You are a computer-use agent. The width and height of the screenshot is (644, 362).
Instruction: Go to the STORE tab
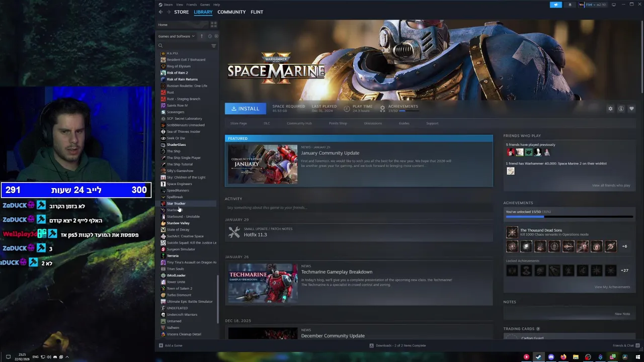coord(181,12)
